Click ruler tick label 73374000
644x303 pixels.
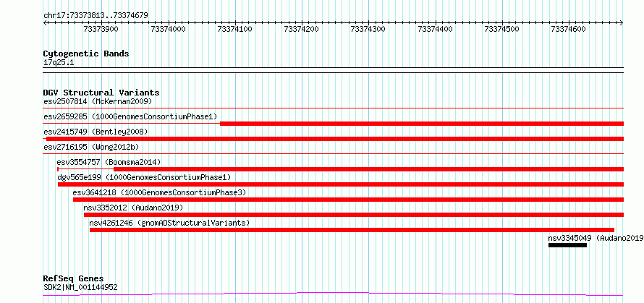169,29
